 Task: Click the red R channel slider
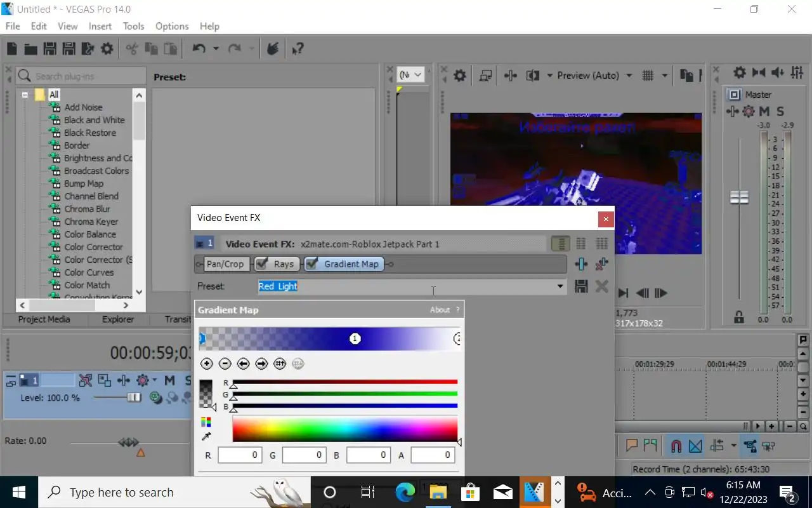click(345, 382)
